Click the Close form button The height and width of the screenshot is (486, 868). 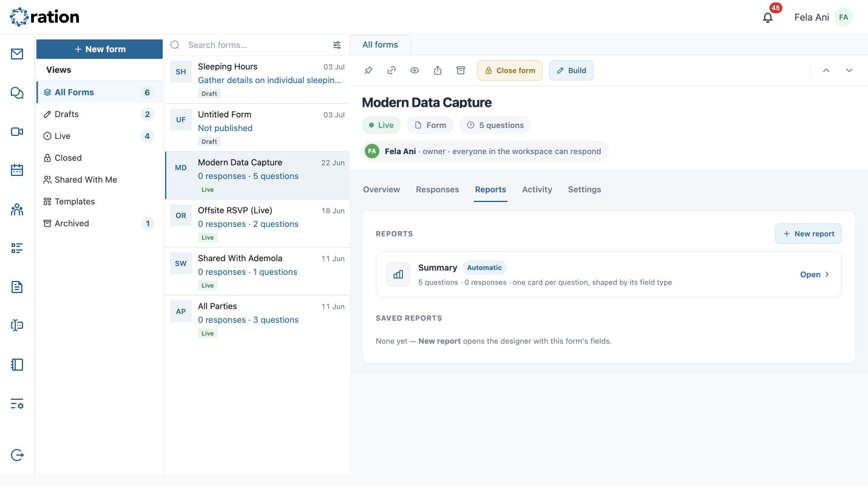pyautogui.click(x=510, y=70)
